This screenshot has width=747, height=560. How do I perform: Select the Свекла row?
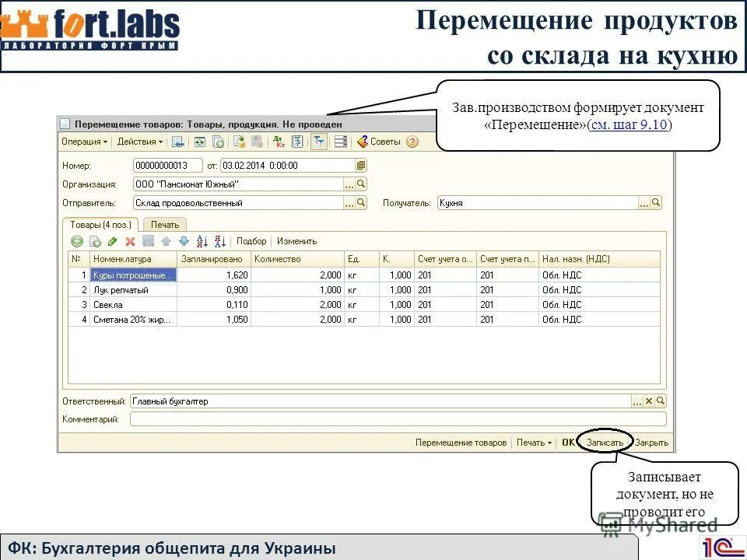(x=364, y=305)
